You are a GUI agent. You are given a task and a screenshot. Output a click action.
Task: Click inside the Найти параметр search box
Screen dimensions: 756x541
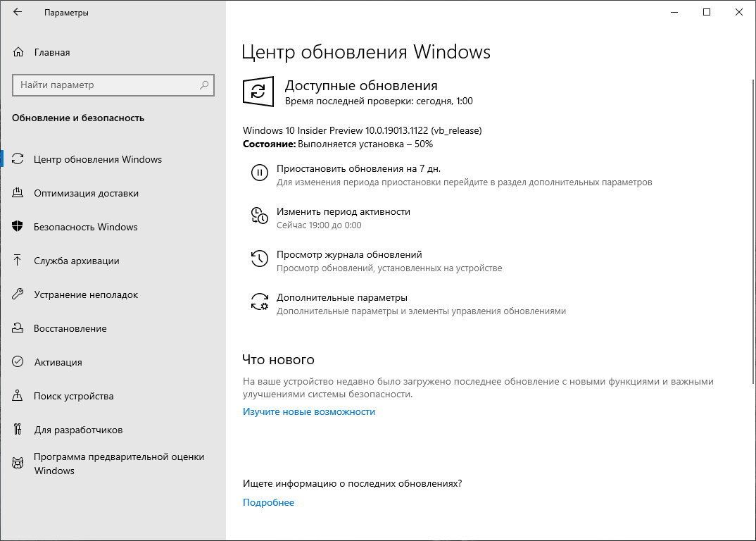click(113, 85)
